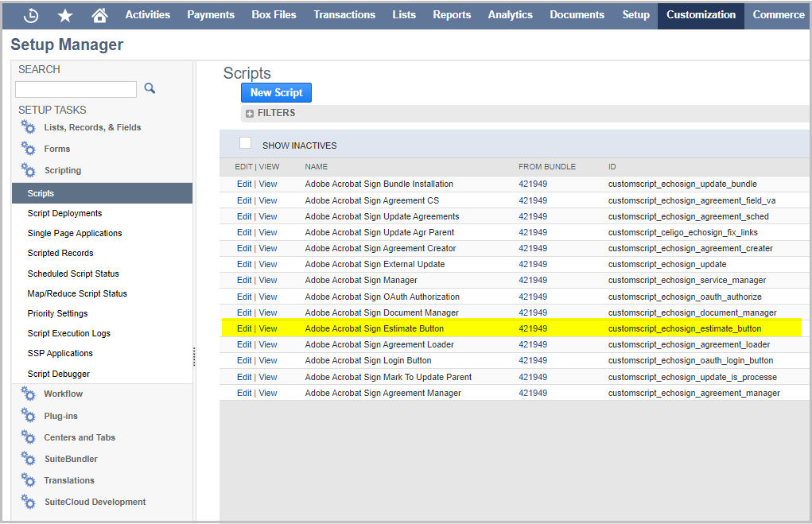Select Script Deployments in sidebar
Viewport: 812px width, 524px height.
click(x=64, y=213)
